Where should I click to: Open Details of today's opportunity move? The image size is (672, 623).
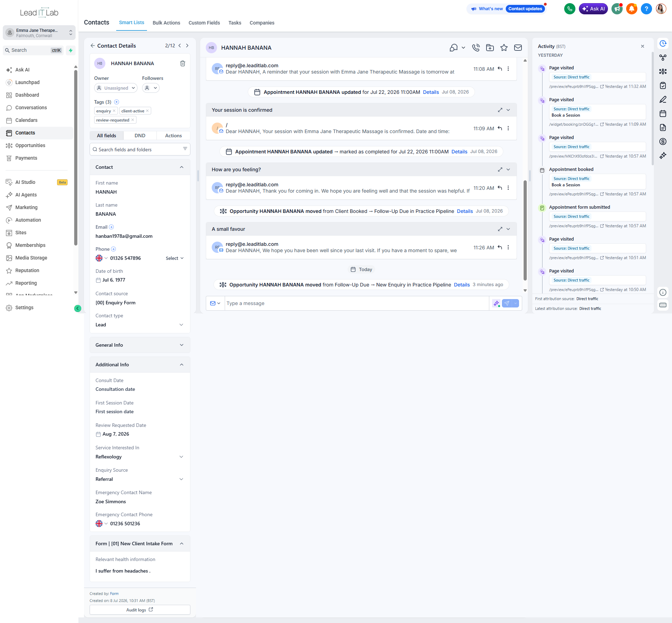coord(462,285)
